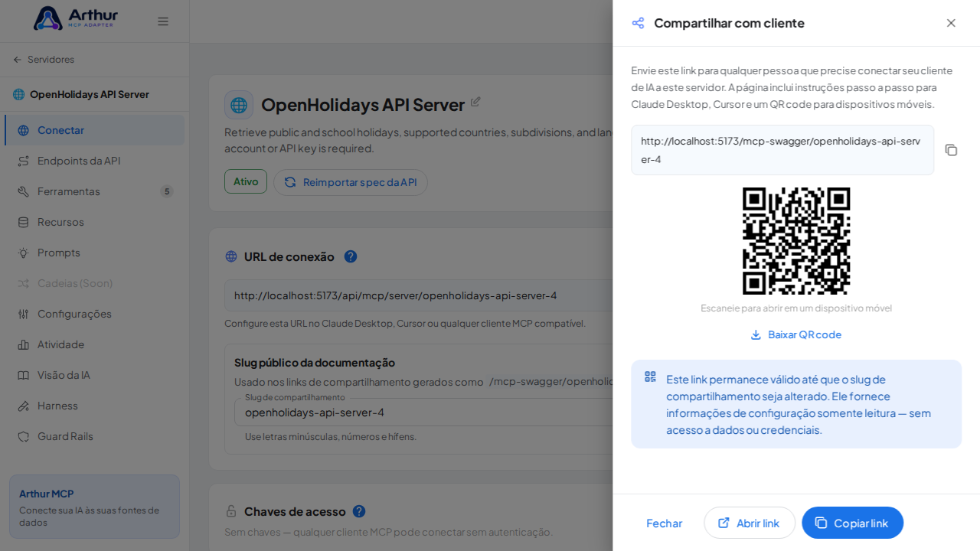Click the Arthur MCP Adapter logo

coord(76,18)
